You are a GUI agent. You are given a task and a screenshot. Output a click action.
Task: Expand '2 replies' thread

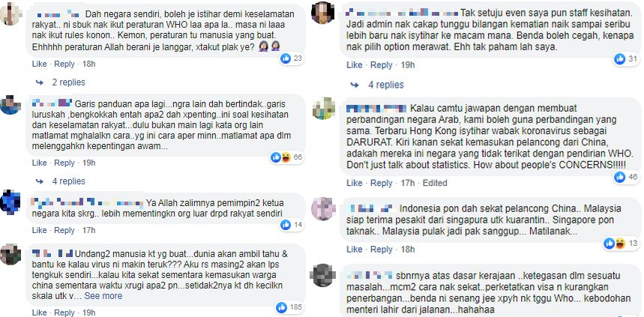[68, 82]
